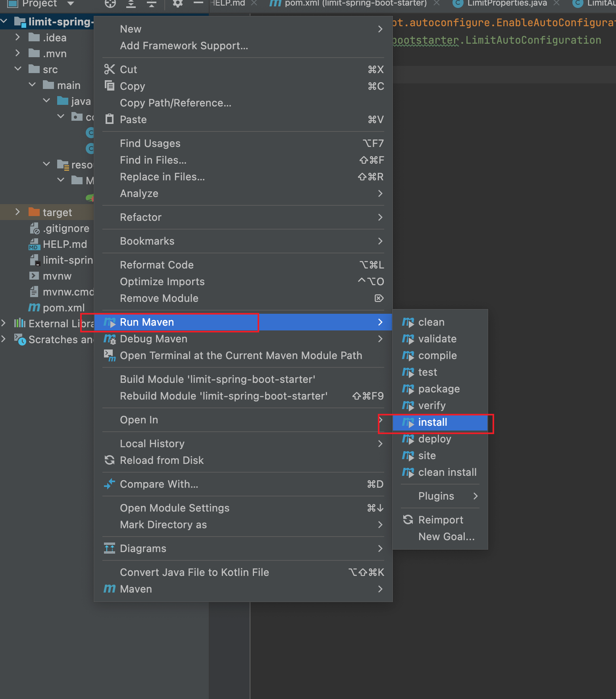
Task: Click the Collapse All toolbar icon
Action: click(x=151, y=3)
